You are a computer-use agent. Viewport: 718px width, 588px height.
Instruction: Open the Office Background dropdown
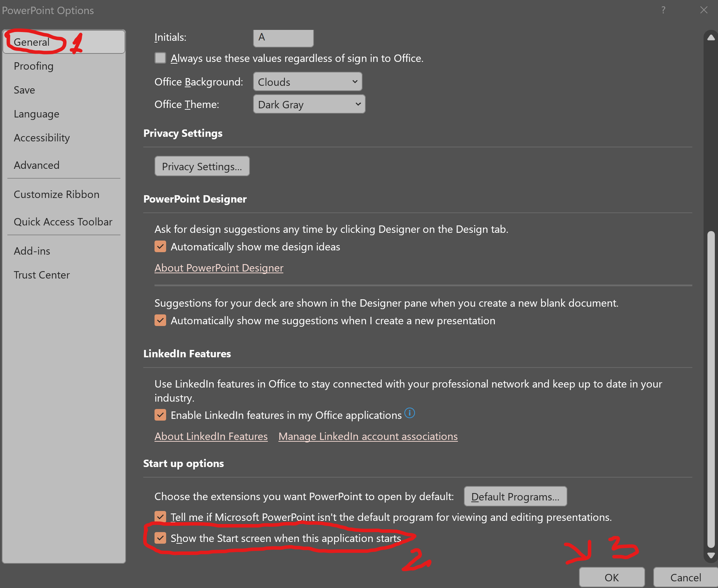308,82
